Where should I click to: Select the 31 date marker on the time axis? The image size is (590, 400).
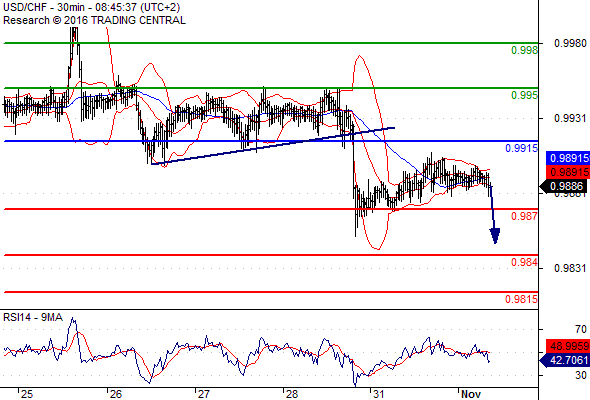coord(379,394)
